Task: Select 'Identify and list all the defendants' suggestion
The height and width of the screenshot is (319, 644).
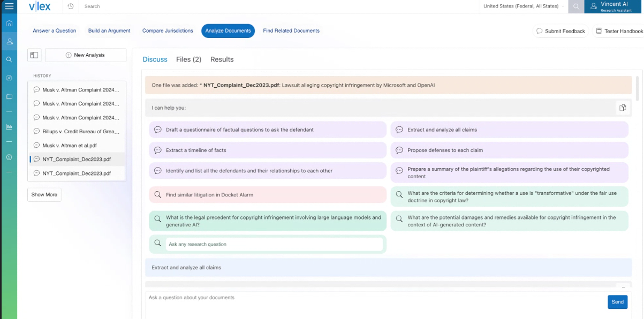Action: tap(268, 171)
